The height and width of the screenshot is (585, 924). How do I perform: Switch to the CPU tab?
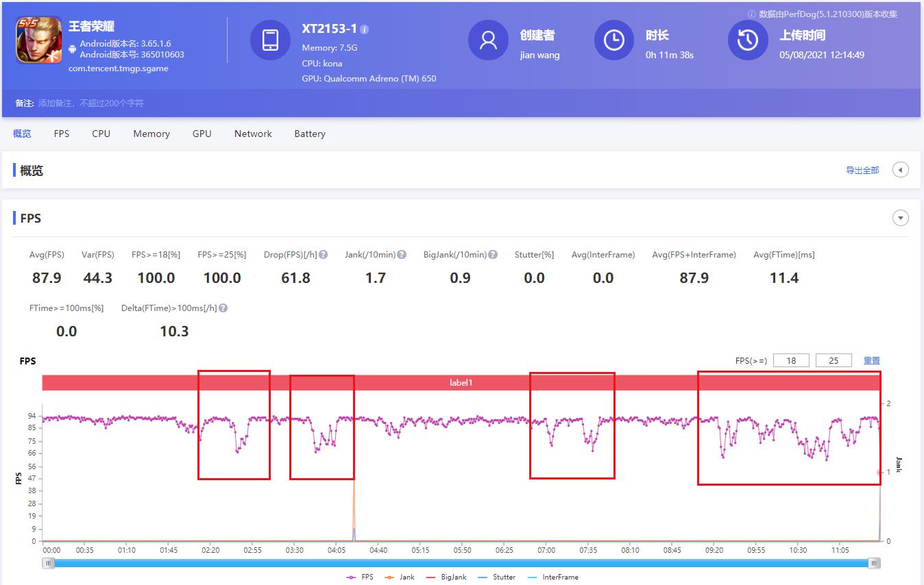coord(101,134)
